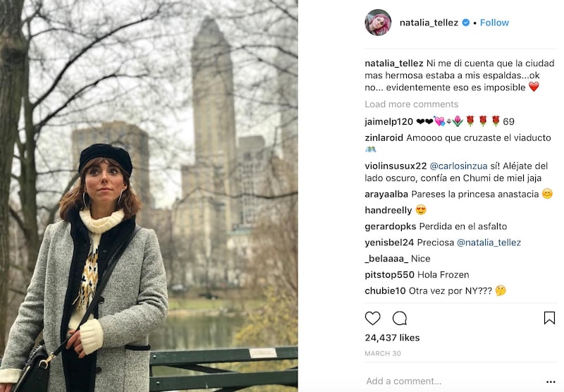Open the MARCH 30 post date link
564x392 pixels.
point(383,353)
